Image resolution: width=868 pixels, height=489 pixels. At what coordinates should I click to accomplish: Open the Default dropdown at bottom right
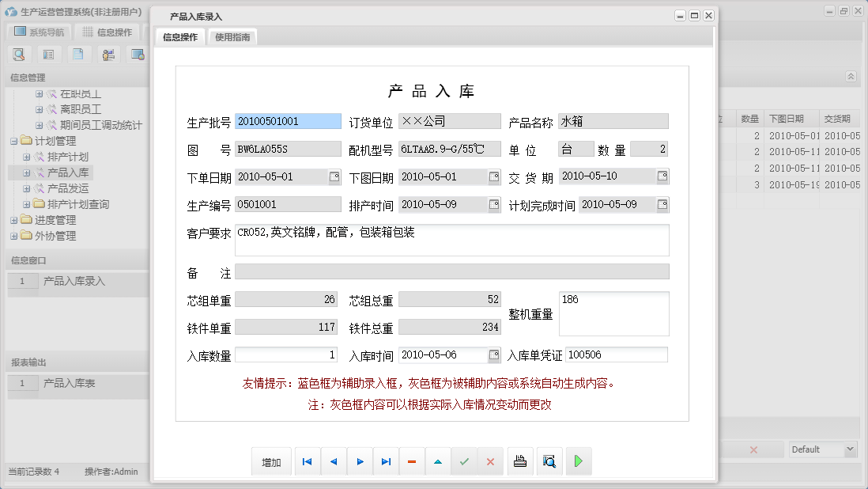click(822, 449)
